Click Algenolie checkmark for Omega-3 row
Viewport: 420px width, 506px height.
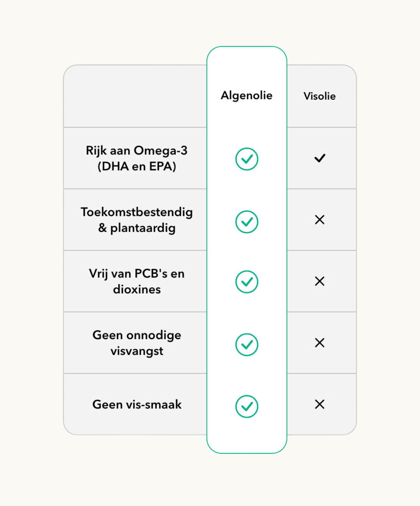click(247, 159)
